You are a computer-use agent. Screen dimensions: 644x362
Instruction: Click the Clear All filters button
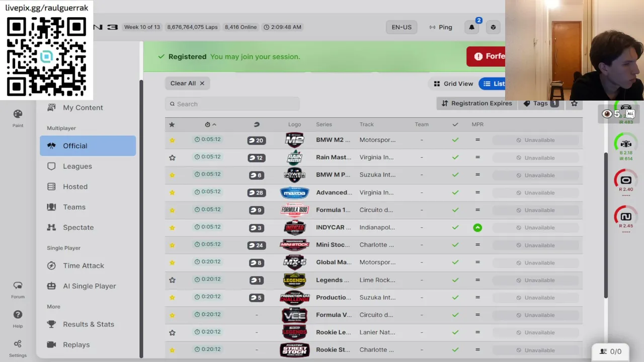187,83
